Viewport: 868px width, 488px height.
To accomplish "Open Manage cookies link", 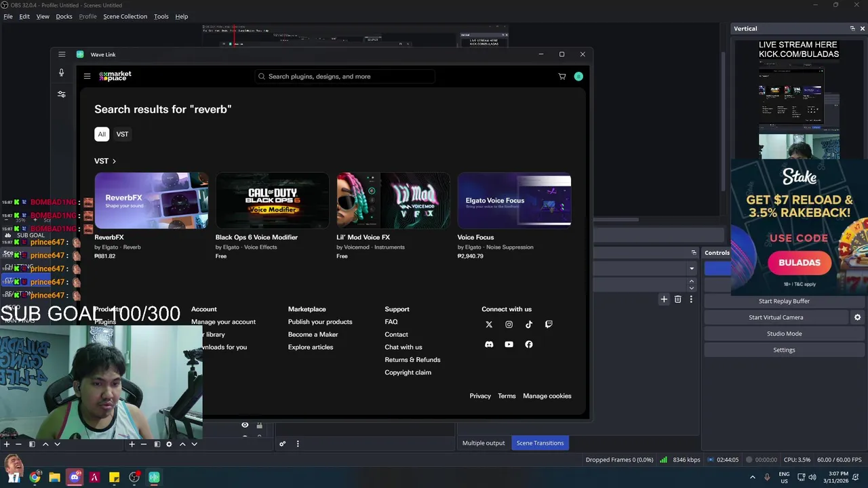I will click(547, 396).
